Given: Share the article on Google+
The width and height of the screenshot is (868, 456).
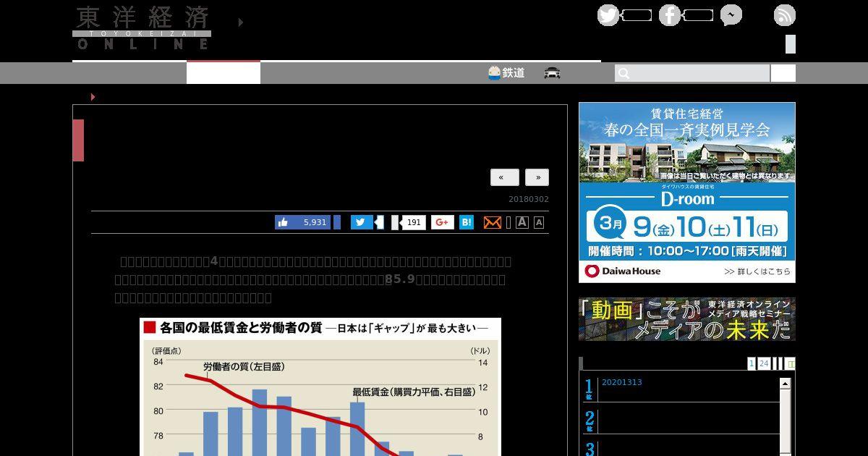Looking at the screenshot, I should (443, 222).
